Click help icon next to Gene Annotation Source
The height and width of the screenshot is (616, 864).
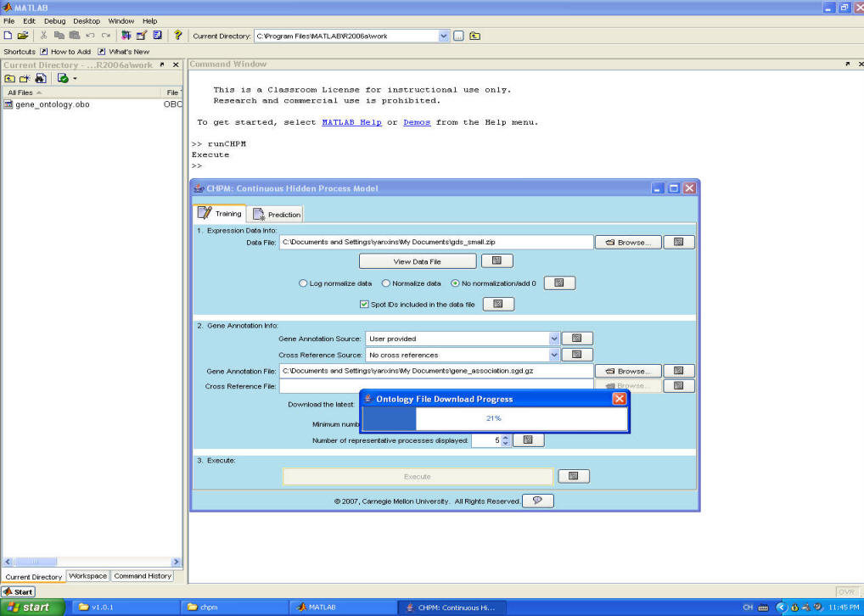[x=576, y=339]
